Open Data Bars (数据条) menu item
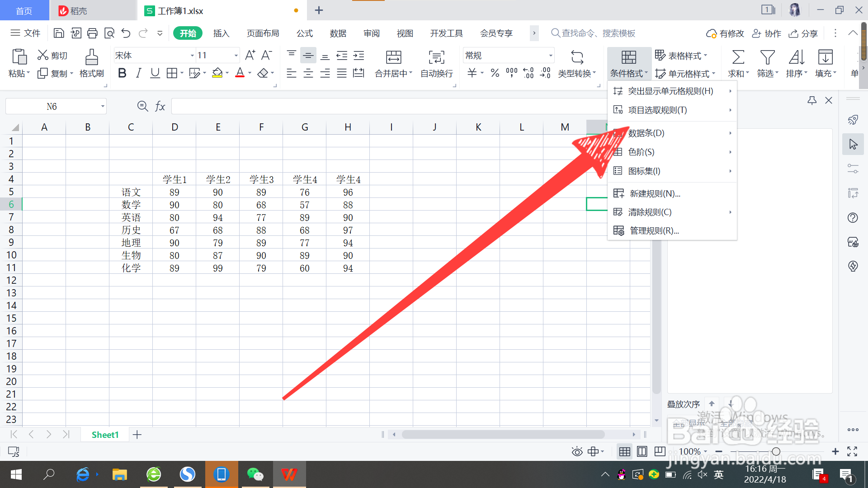The width and height of the screenshot is (868, 488). 672,133
